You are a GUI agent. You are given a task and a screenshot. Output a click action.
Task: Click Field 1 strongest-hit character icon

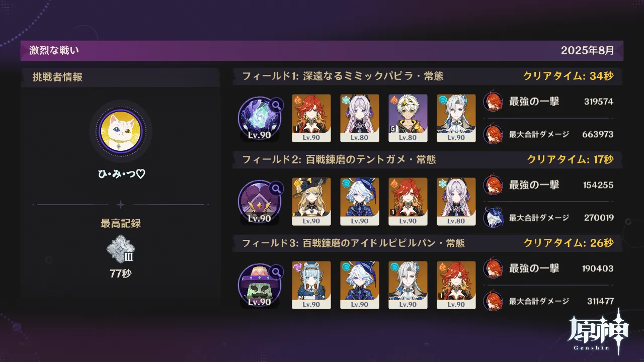493,102
